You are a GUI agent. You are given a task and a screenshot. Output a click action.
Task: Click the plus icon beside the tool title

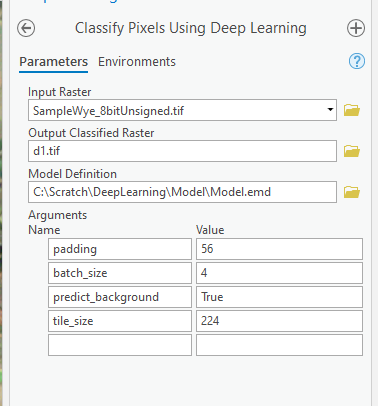356,28
